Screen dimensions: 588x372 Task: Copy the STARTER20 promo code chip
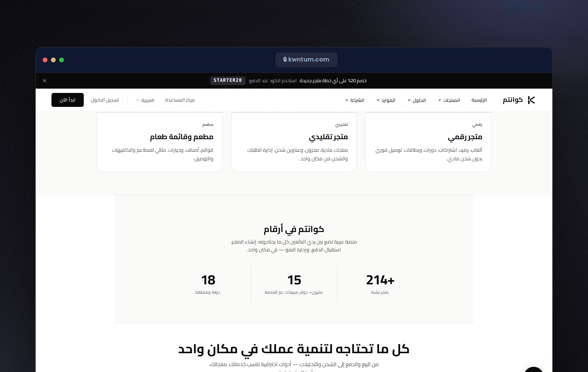click(228, 80)
